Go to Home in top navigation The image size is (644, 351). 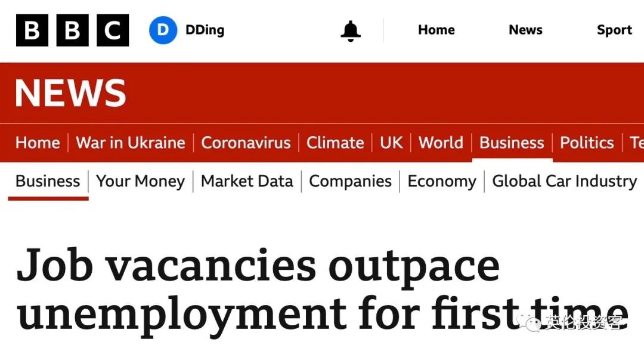(x=436, y=30)
